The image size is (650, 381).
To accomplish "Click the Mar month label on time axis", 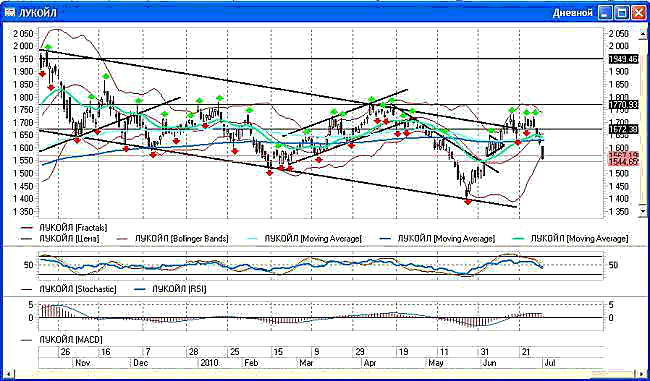I will pos(306,362).
